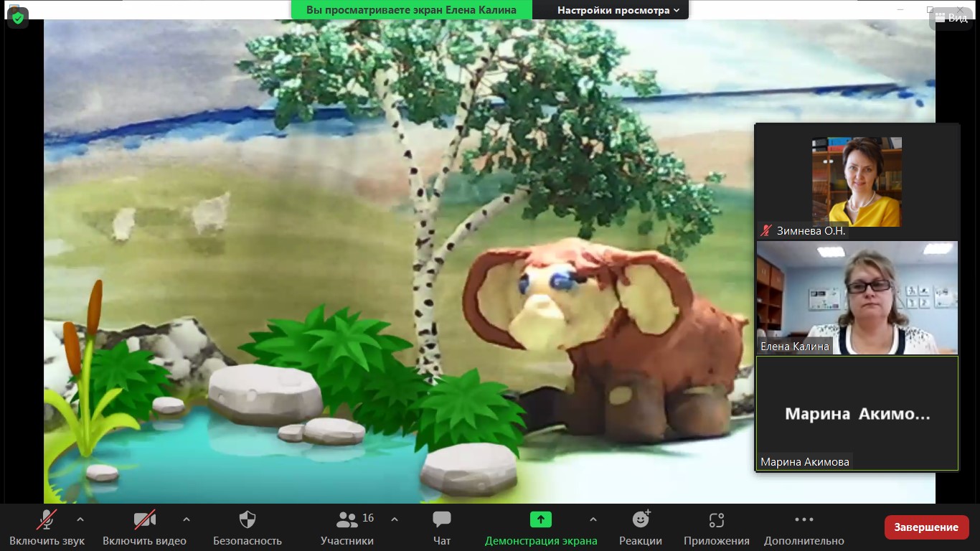The height and width of the screenshot is (551, 980).
Task: Click the Зимнева О.Н. name label
Action: (811, 231)
